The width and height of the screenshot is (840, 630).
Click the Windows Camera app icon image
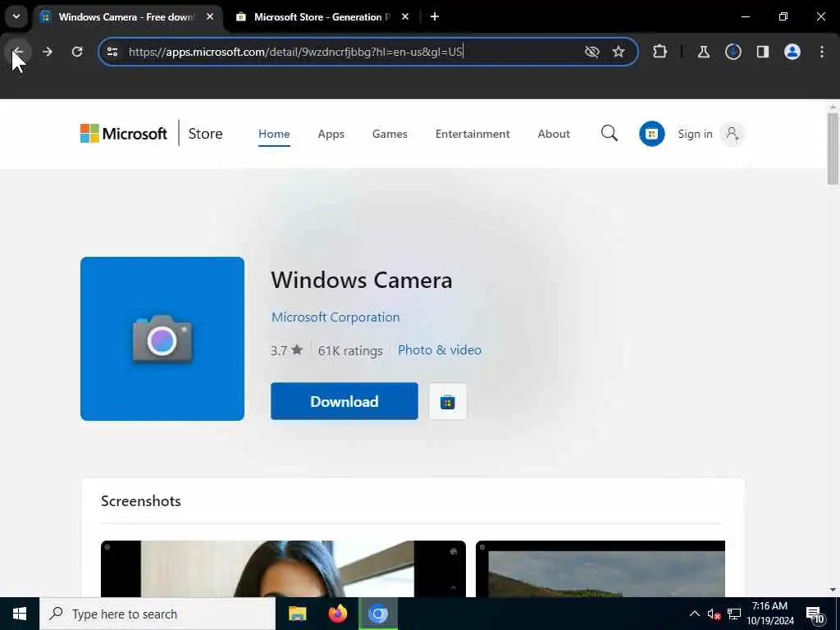(x=162, y=339)
